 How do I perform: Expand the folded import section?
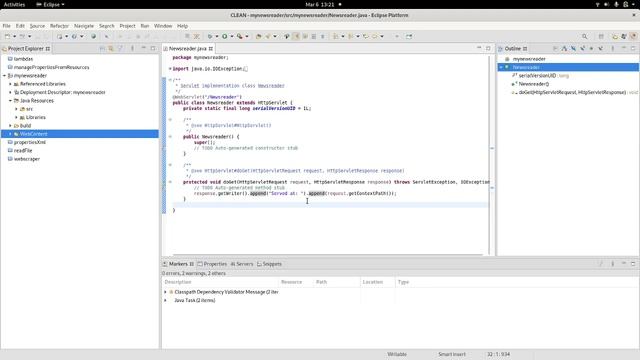tap(170, 69)
